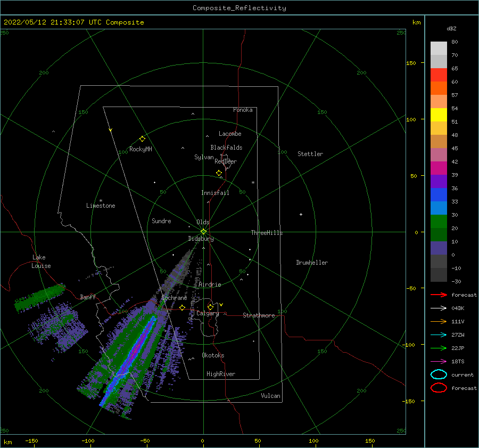Click the red forecast ellipse in legend
The height and width of the screenshot is (448, 479).
[x=439, y=388]
